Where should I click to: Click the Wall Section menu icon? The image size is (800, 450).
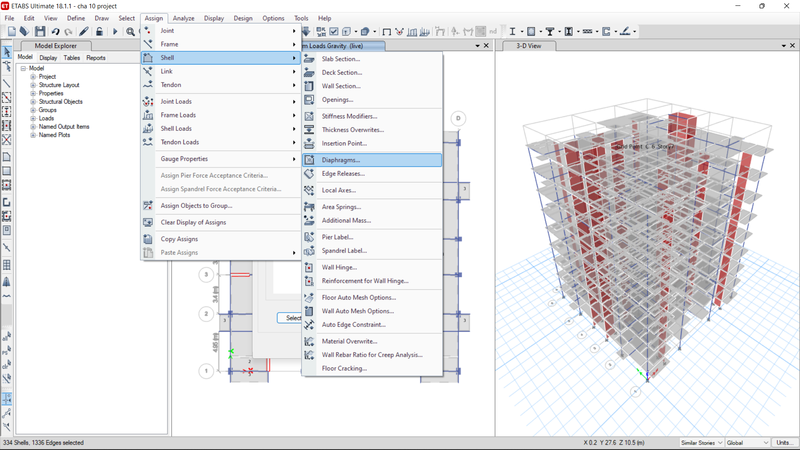(x=309, y=86)
